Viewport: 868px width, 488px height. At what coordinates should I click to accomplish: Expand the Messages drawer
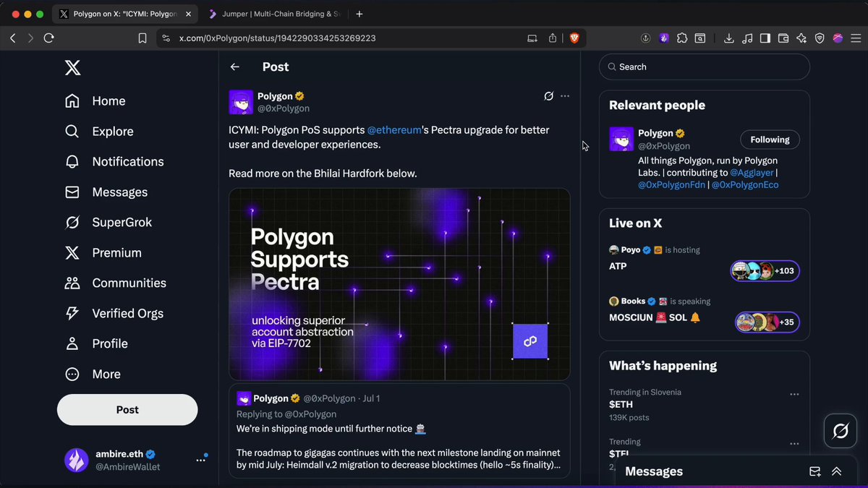point(837,471)
